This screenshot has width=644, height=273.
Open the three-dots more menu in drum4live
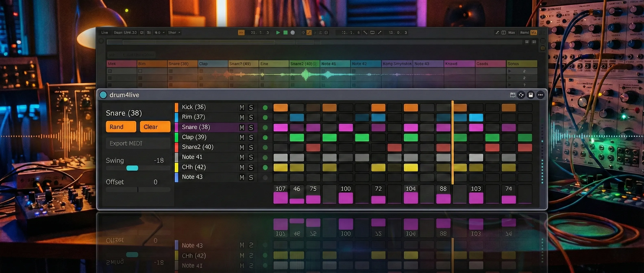[x=540, y=95]
